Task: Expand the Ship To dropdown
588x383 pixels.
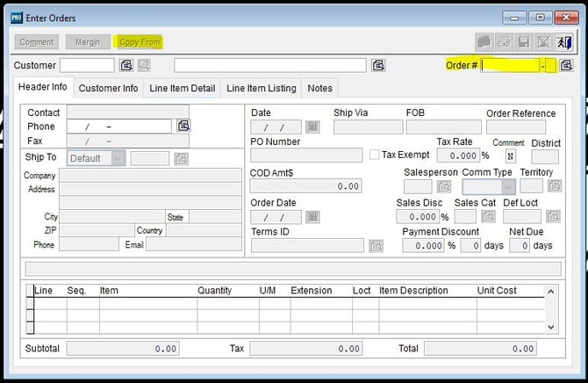Action: [x=118, y=158]
